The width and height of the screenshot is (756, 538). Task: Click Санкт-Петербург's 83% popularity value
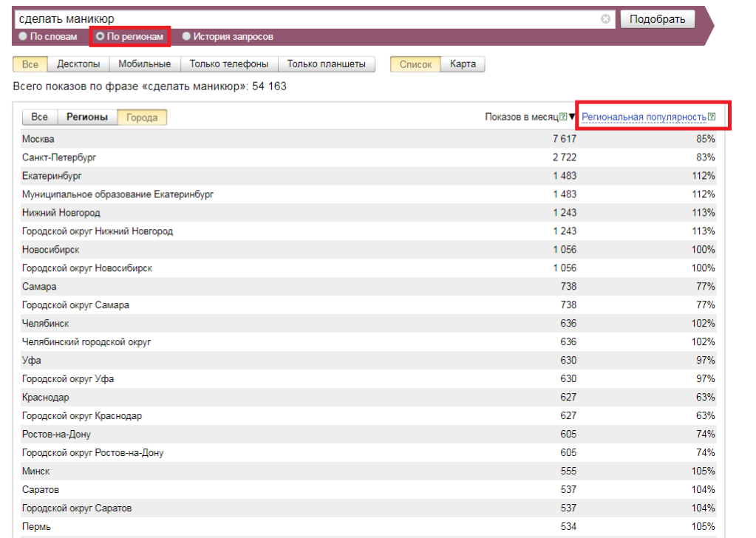[705, 157]
